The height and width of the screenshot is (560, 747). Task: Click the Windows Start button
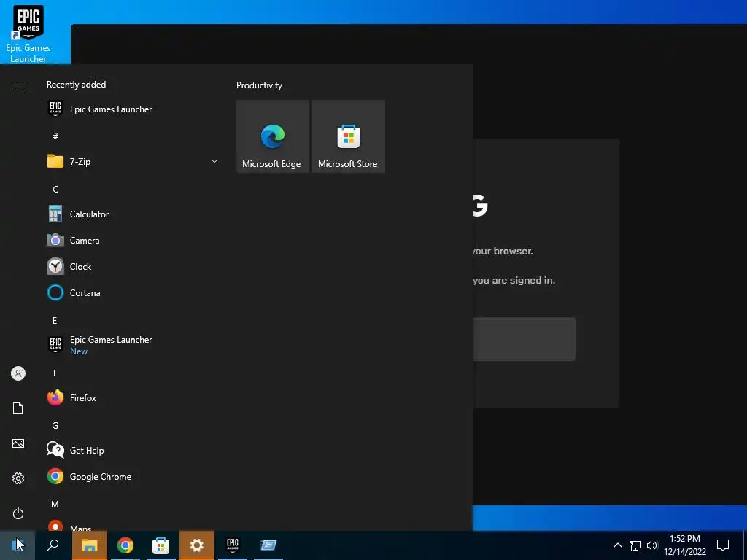point(18,545)
